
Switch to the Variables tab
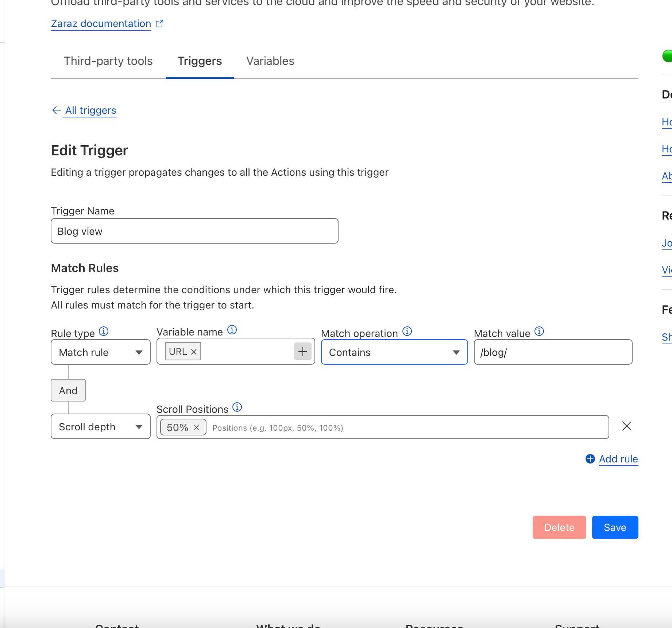click(270, 61)
